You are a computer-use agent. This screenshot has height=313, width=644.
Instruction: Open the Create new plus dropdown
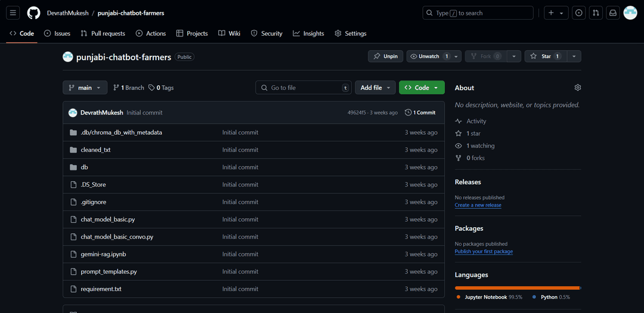[556, 13]
